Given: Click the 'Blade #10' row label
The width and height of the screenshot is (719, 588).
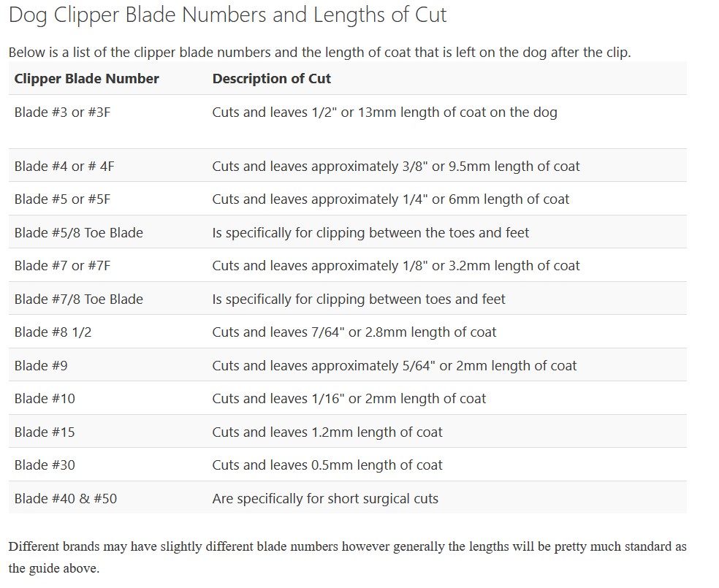Looking at the screenshot, I should (44, 398).
